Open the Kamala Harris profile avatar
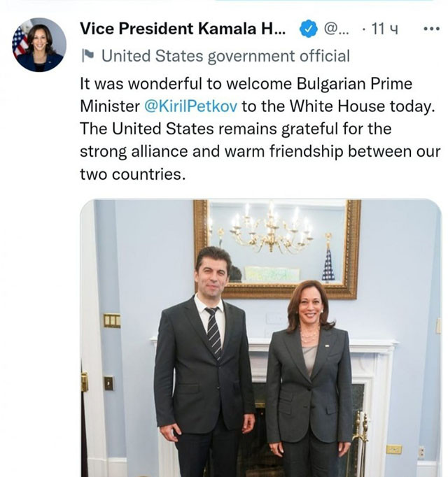Image resolution: width=448 pixels, height=477 pixels. point(39,45)
